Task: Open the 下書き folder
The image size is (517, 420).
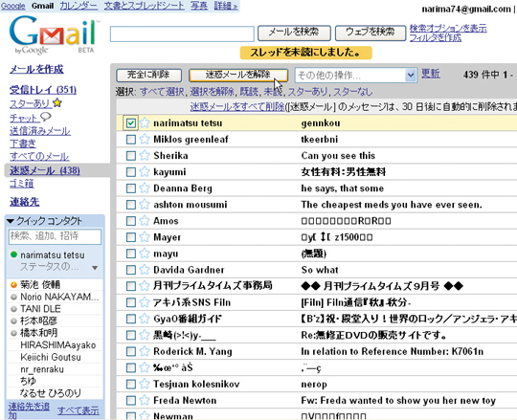Action: (23, 144)
